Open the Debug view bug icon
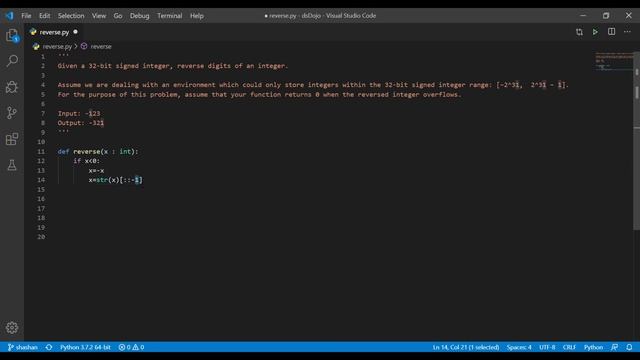The image size is (640, 360). [12, 87]
